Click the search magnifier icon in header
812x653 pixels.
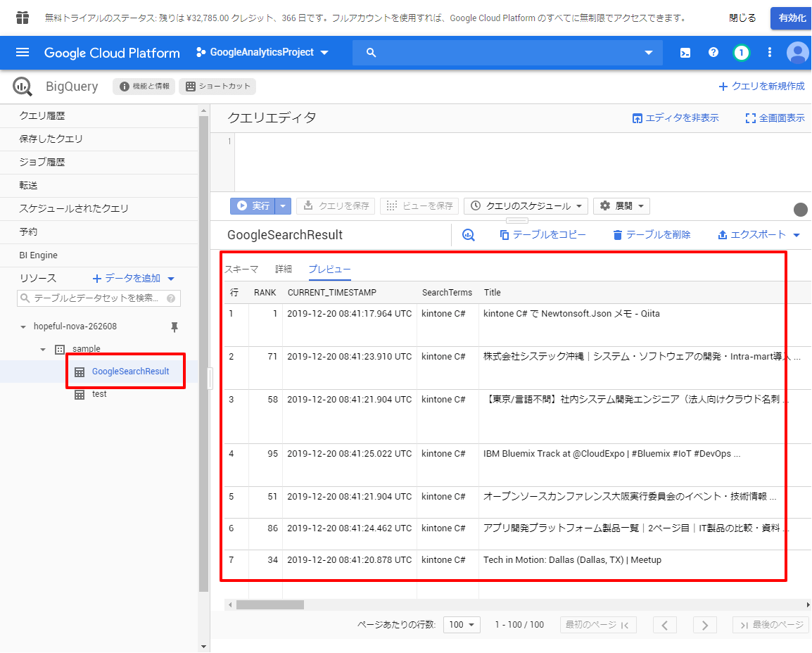[371, 52]
